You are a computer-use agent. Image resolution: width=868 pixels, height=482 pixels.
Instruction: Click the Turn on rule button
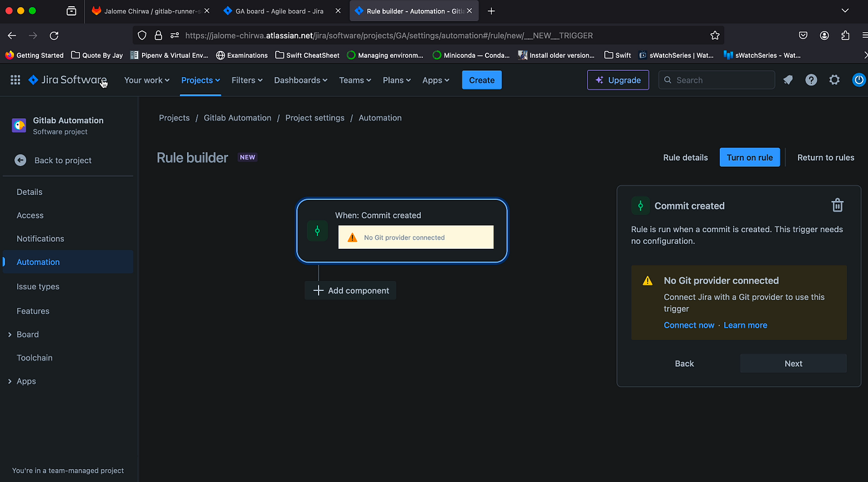pos(750,158)
